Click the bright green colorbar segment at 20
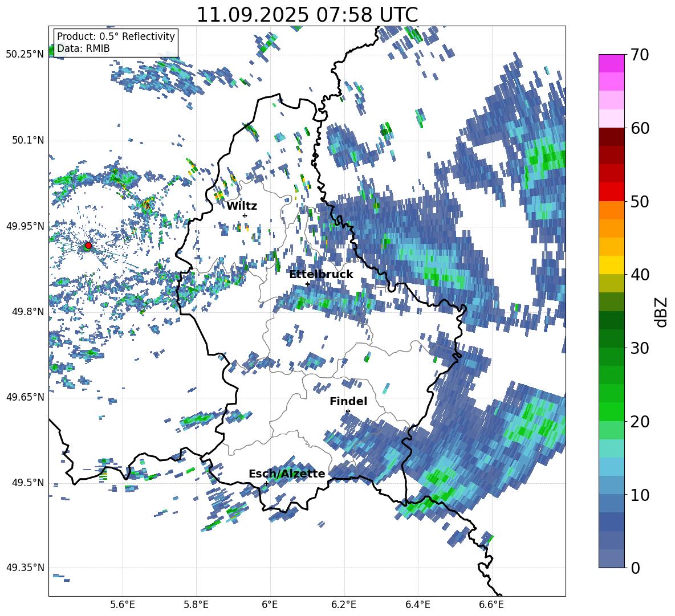Image resolution: width=675 pixels, height=616 pixels. click(x=611, y=411)
